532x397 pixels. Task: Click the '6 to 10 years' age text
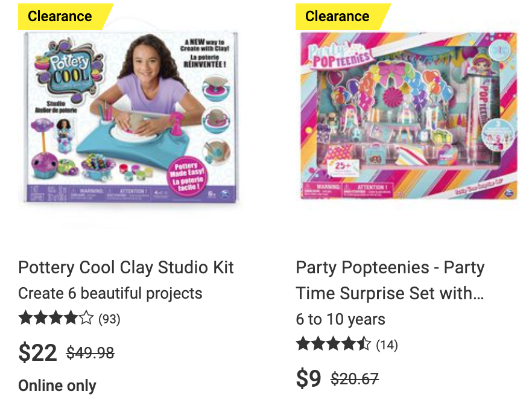(x=341, y=319)
